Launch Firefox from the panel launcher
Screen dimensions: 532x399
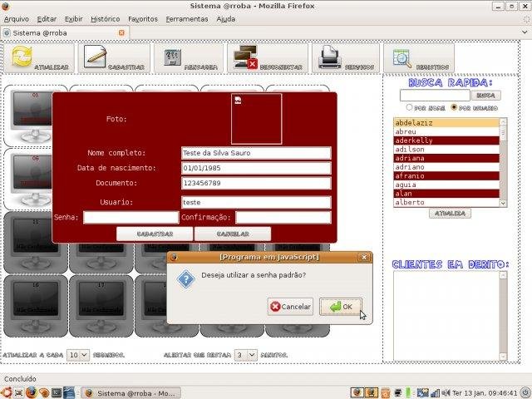point(32,393)
